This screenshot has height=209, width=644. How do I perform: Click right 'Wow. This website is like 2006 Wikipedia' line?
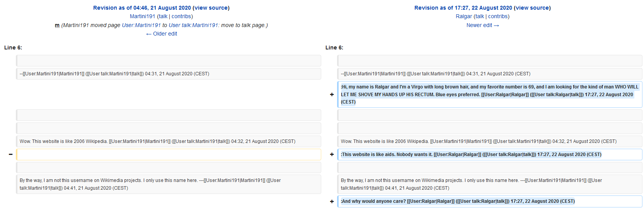point(490,141)
